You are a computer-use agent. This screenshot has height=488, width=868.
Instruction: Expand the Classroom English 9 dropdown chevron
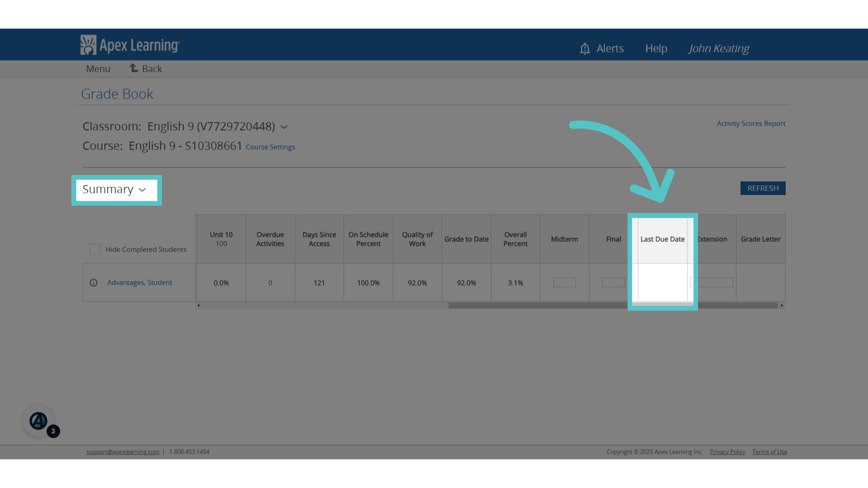[284, 127]
